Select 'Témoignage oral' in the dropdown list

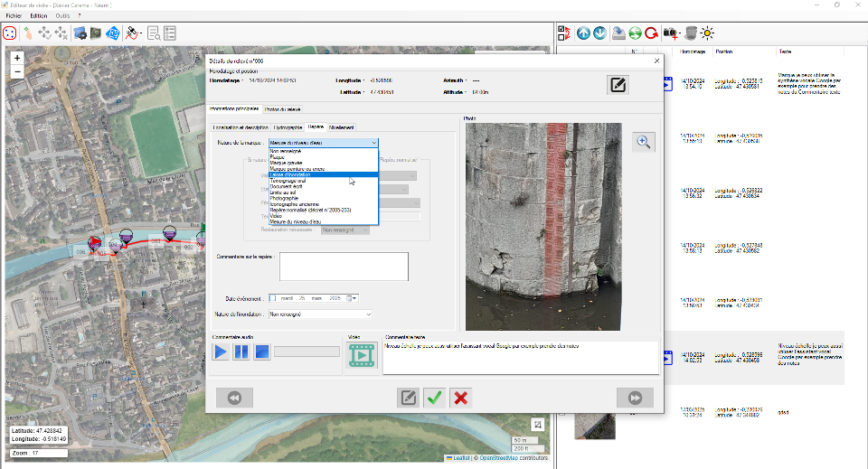point(289,180)
